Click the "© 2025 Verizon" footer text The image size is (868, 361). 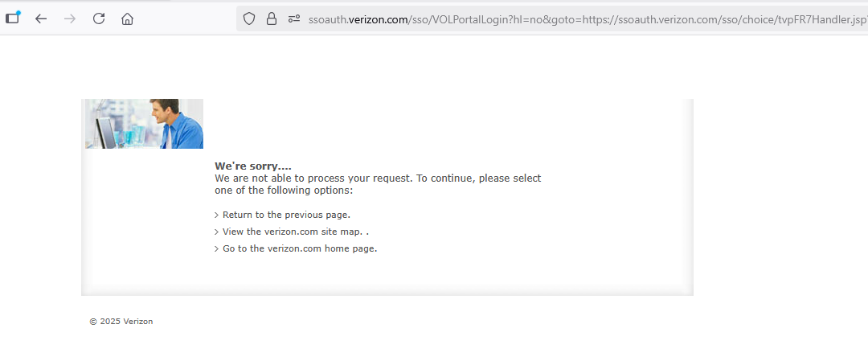[x=121, y=322]
